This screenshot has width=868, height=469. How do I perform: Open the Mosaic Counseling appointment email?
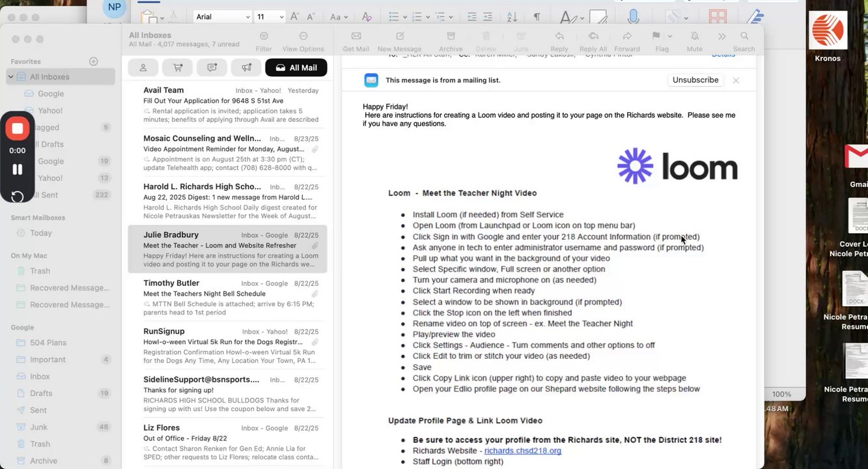coord(227,153)
